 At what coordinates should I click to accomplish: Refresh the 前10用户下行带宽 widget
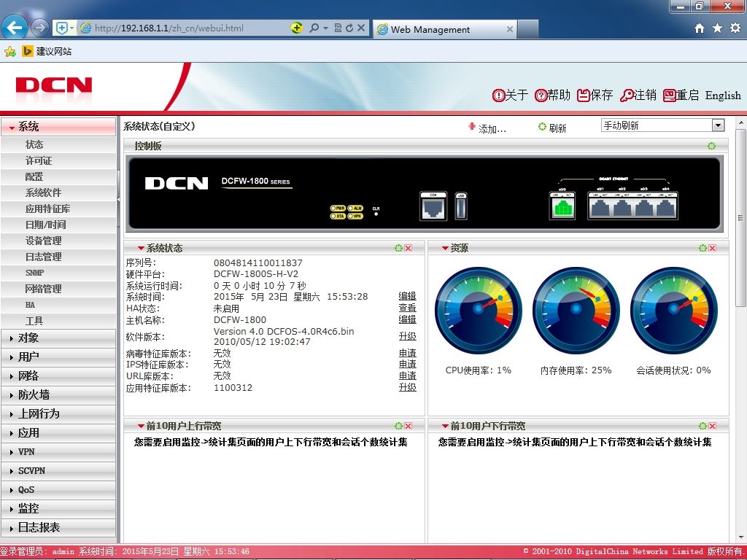[x=703, y=426]
